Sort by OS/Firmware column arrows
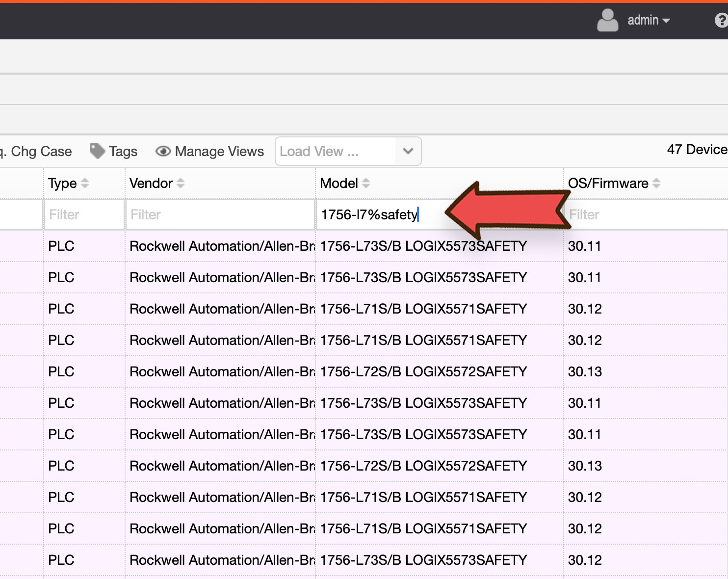The height and width of the screenshot is (579, 728). pos(656,183)
